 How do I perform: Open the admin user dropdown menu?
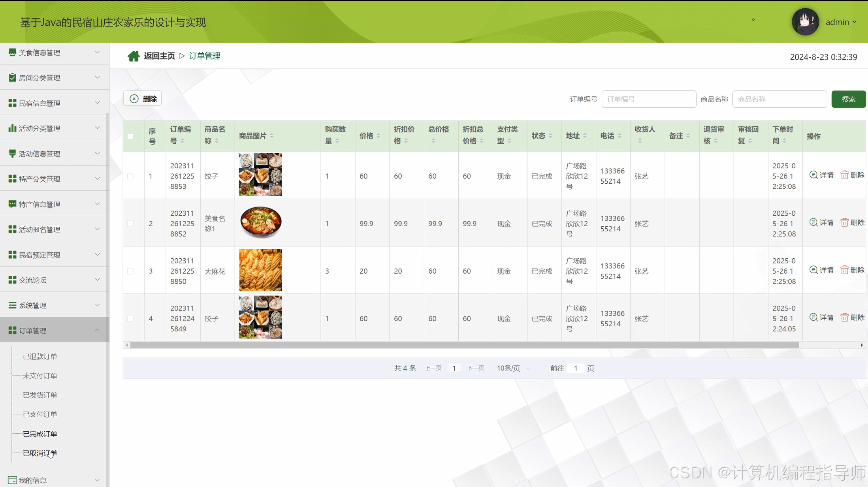coord(841,22)
